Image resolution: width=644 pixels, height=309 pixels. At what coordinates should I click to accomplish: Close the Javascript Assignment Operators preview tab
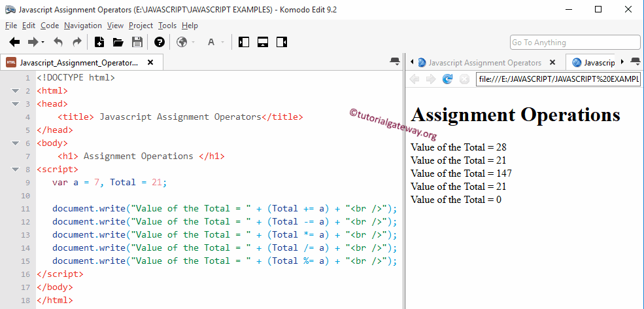[552, 63]
